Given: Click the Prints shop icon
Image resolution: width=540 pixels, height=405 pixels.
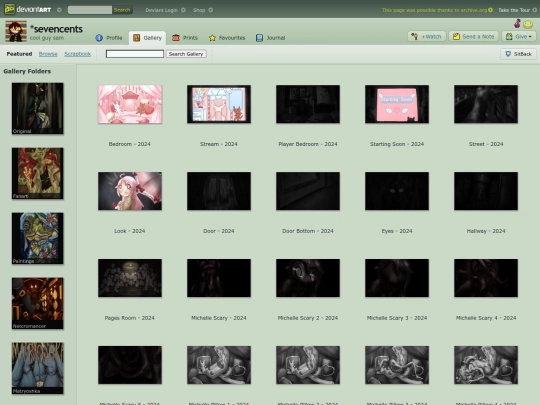Looking at the screenshot, I should click(x=176, y=38).
